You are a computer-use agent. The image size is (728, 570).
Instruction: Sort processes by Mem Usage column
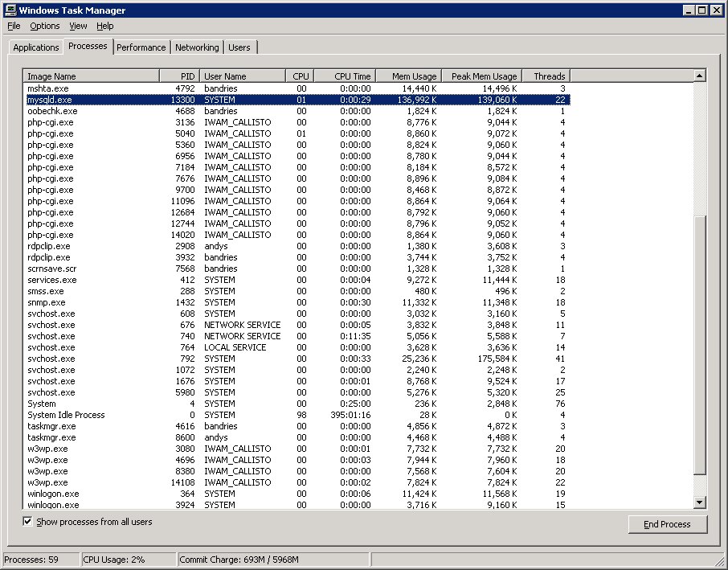tap(408, 76)
